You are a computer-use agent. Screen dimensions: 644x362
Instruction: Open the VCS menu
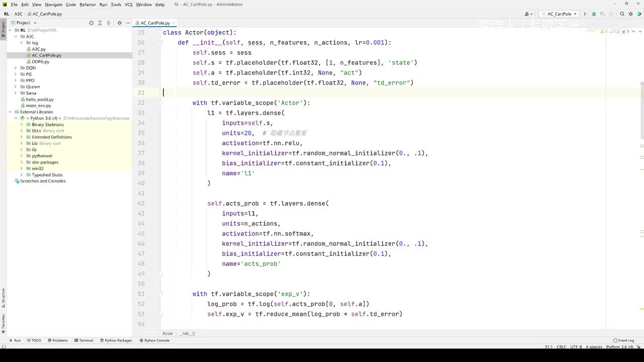128,5
